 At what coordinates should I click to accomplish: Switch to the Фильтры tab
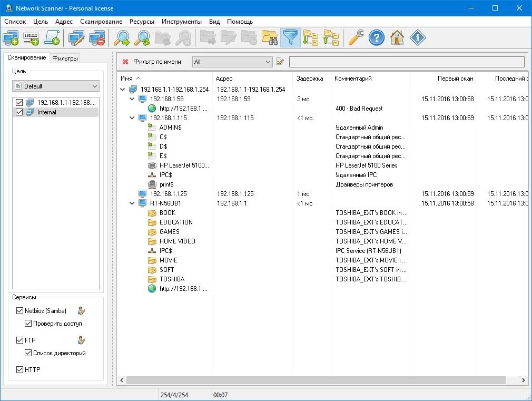click(x=65, y=58)
